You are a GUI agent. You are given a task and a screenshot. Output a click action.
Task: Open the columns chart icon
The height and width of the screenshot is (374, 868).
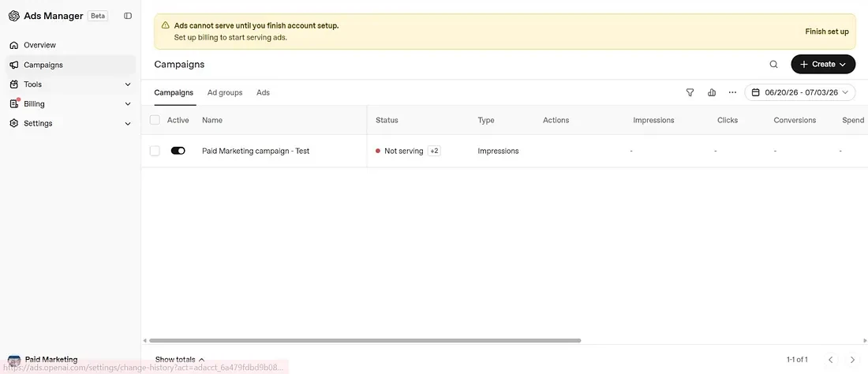coord(712,92)
